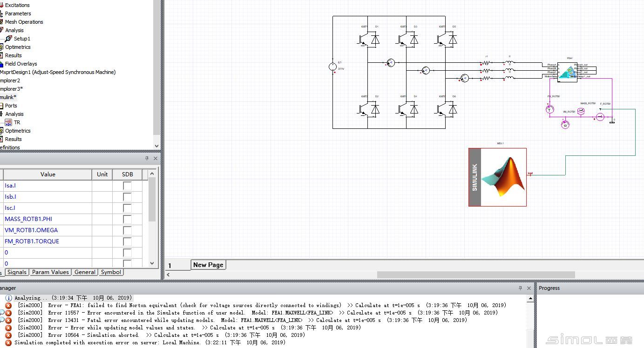Click the Unit column header
The height and width of the screenshot is (348, 644).
click(102, 174)
